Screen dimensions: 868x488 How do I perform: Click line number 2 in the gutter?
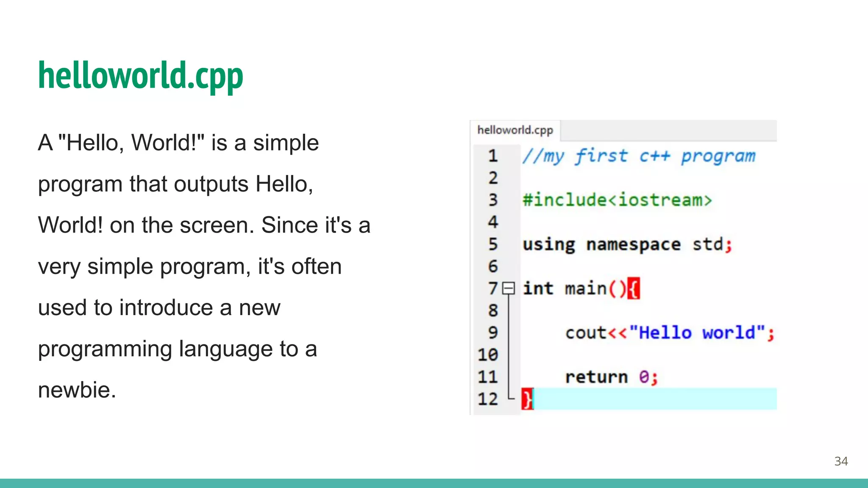(x=492, y=178)
